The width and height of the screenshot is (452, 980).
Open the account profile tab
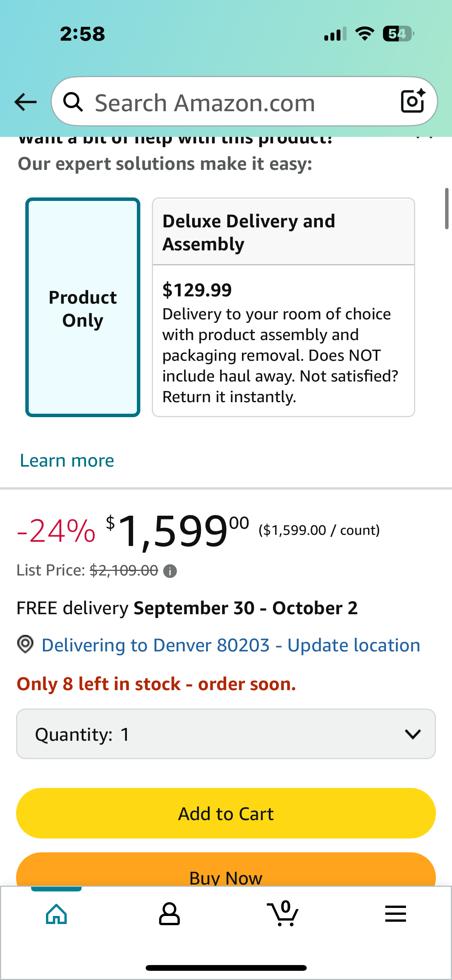pyautogui.click(x=169, y=914)
